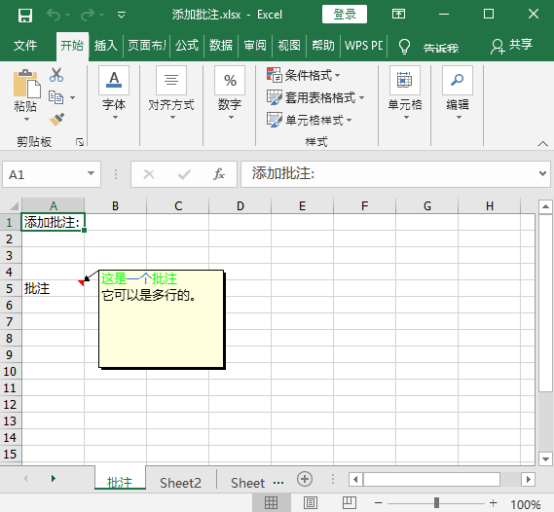Image resolution: width=554 pixels, height=512 pixels.
Task: Open the 单元格 cells group
Action: [x=405, y=94]
